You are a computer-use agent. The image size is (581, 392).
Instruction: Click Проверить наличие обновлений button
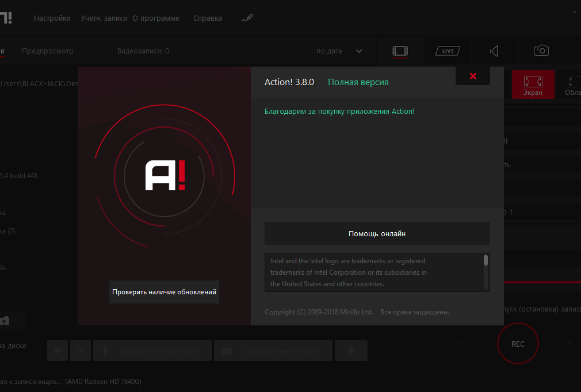click(164, 292)
